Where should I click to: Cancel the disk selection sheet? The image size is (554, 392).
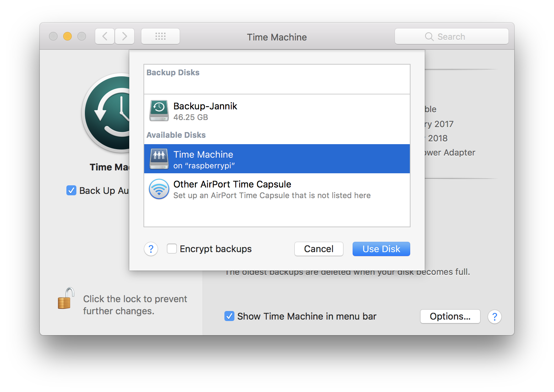coord(319,249)
